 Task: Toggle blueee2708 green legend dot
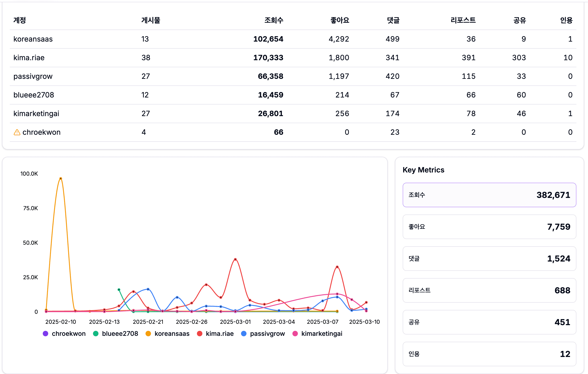pyautogui.click(x=96, y=334)
